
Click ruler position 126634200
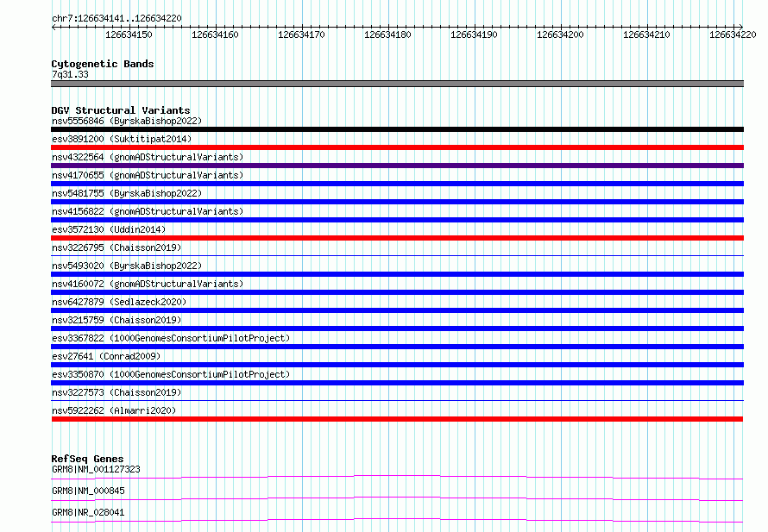click(560, 34)
